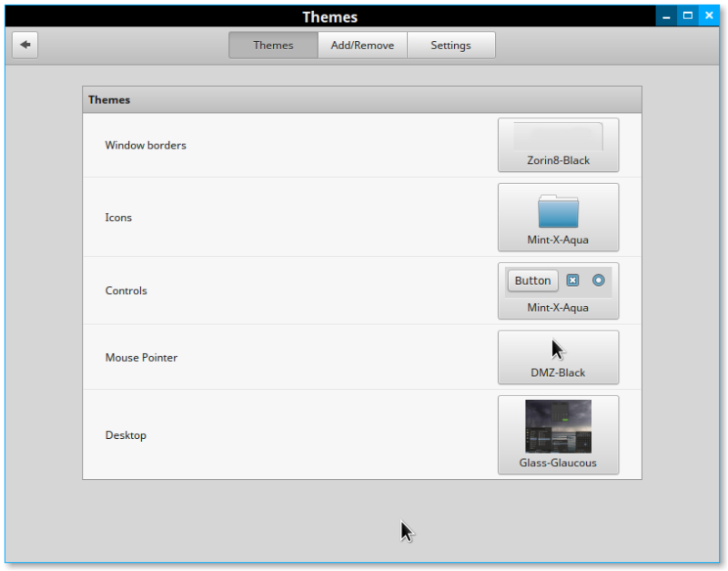Click the Mint-X-Aqua label under the folder icon
The image size is (728, 571).
[558, 240]
